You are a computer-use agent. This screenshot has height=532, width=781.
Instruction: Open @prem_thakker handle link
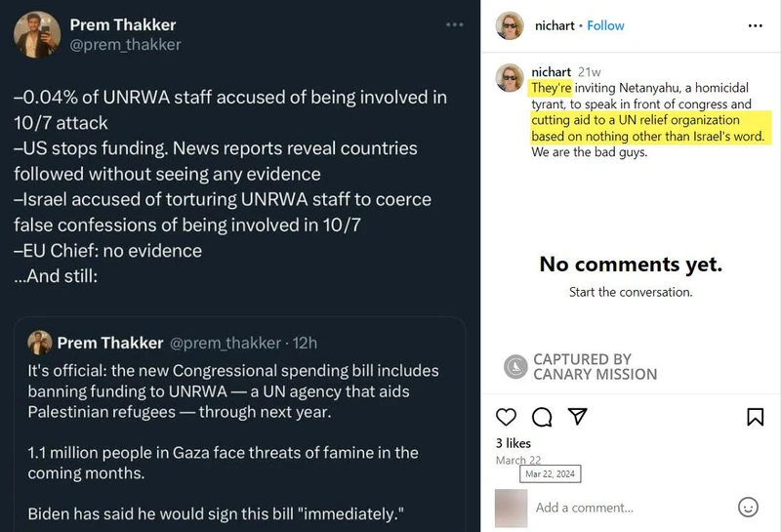[x=125, y=44]
